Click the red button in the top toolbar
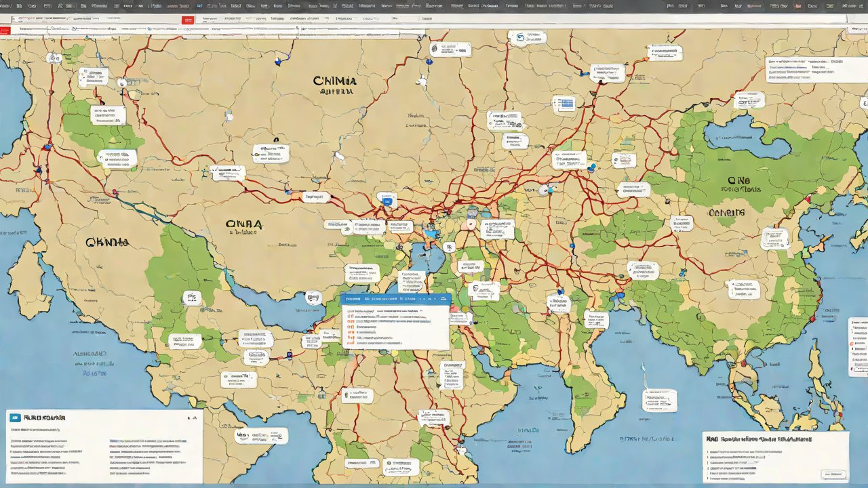 (189, 20)
